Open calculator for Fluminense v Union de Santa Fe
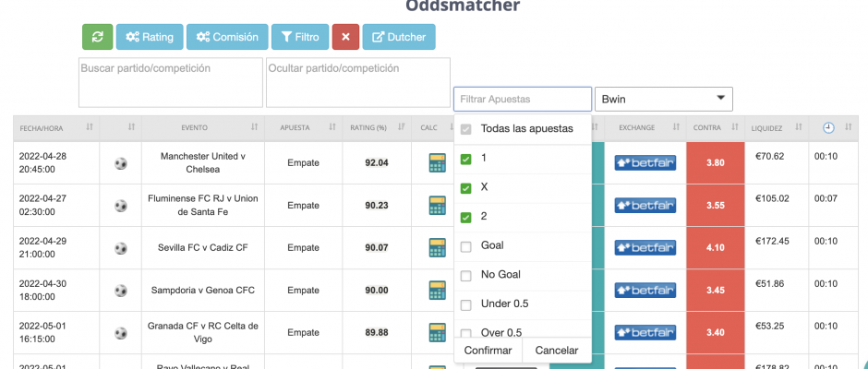868x369 pixels. tap(438, 205)
